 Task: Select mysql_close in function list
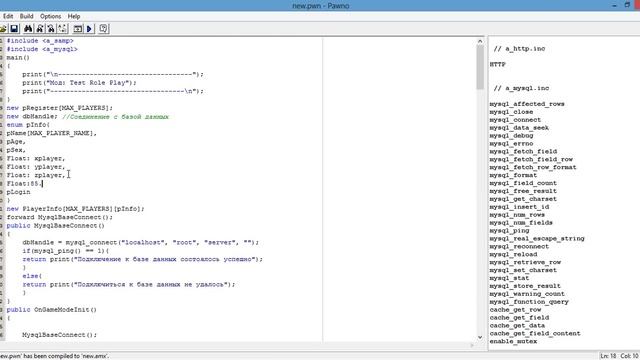pos(511,112)
